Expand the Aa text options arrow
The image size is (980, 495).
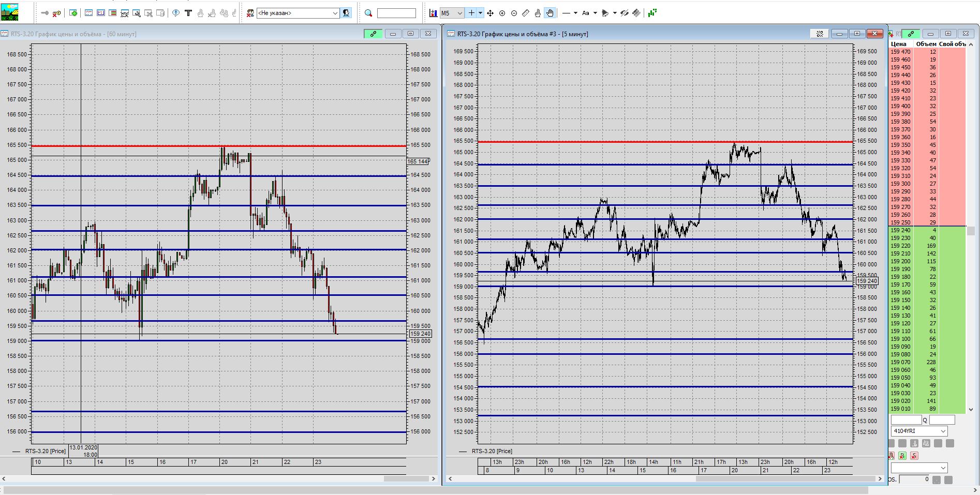tap(595, 13)
